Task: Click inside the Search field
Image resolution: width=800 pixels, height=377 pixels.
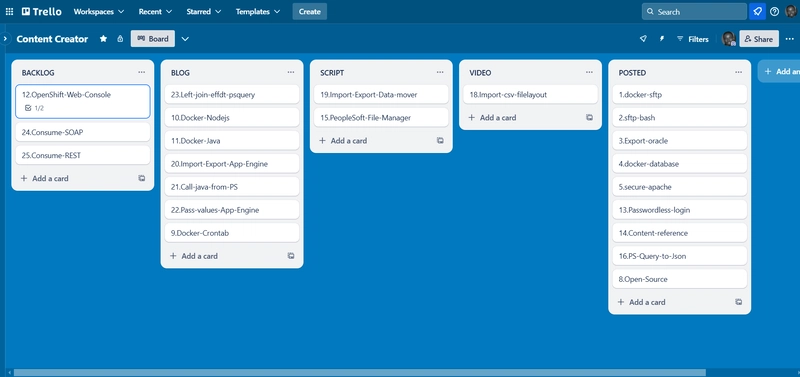Action: (x=694, y=11)
